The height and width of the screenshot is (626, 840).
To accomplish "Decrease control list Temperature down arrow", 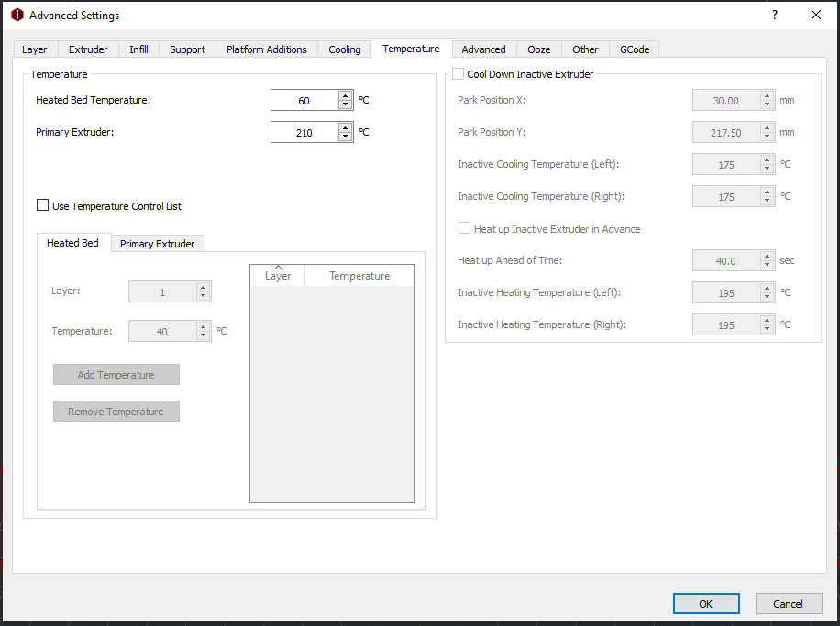I will (x=203, y=335).
